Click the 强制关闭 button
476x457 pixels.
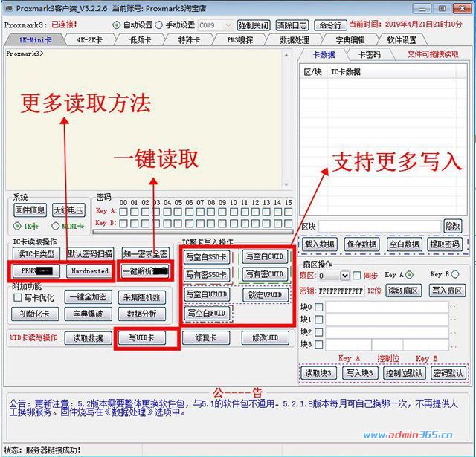pos(254,25)
